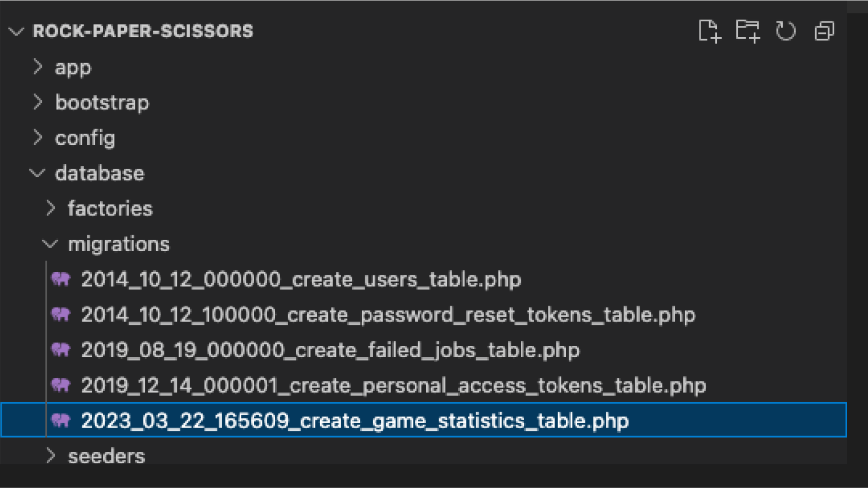The height and width of the screenshot is (488, 868).
Task: Click PHP icon beside create_failed_jobs_table file
Action: [61, 350]
